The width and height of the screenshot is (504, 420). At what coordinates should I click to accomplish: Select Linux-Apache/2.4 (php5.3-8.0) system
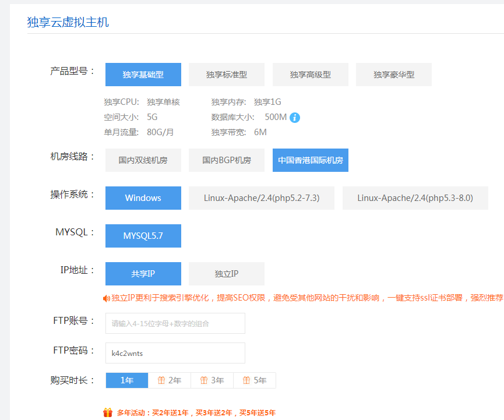415,198
